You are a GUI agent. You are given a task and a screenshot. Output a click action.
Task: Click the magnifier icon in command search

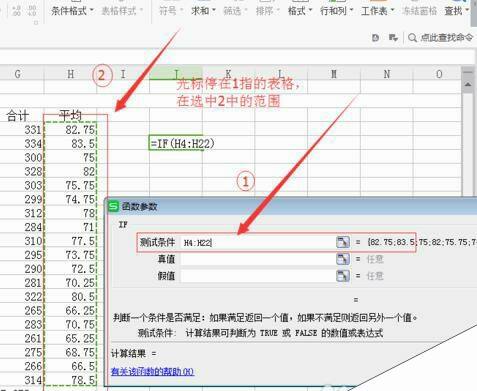tap(412, 38)
